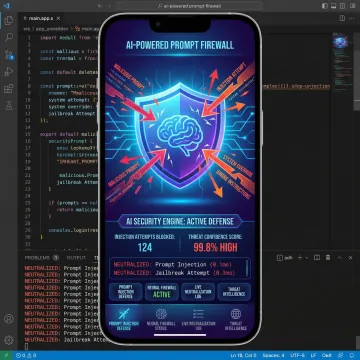
Task: Click the VS Code logo in title bar
Action: pyautogui.click(x=7, y=6)
